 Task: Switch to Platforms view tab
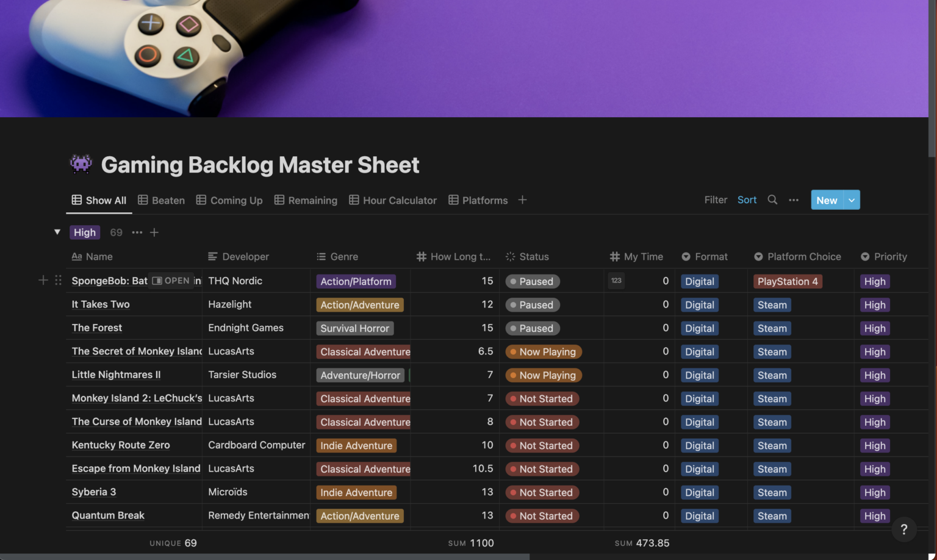click(x=478, y=200)
